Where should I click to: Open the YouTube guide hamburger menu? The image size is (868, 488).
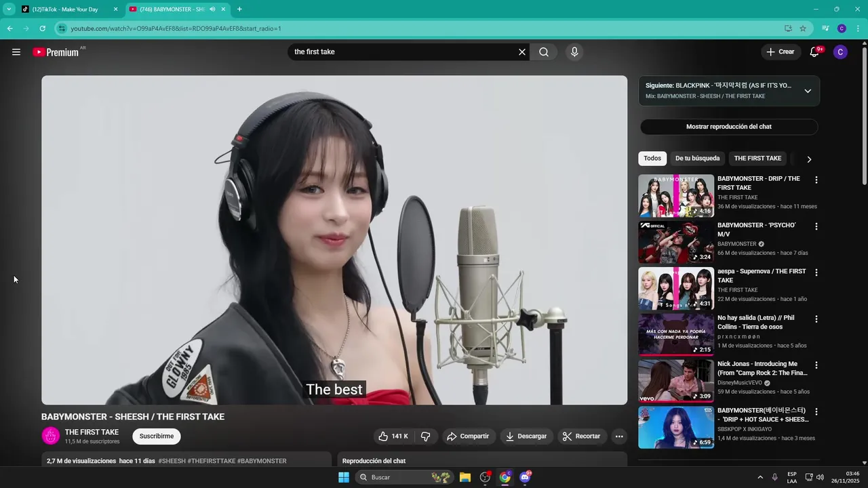16,52
